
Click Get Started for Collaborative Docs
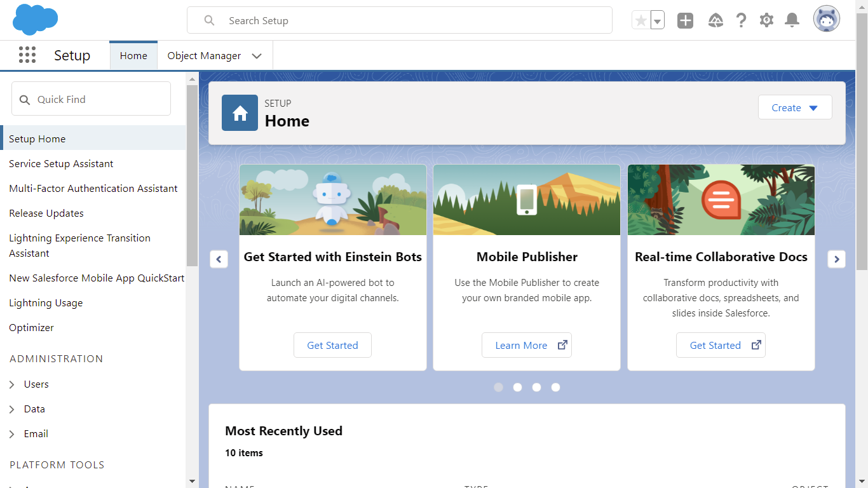tap(721, 345)
